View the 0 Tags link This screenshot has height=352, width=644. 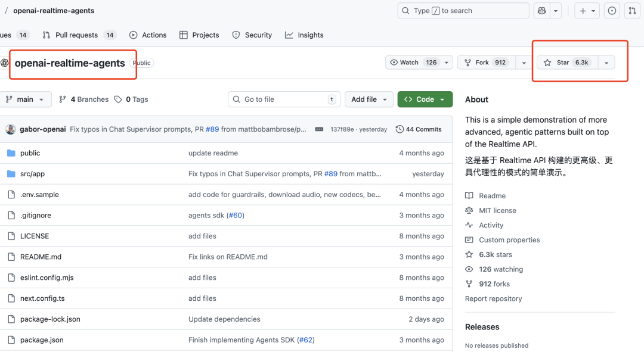(x=131, y=99)
